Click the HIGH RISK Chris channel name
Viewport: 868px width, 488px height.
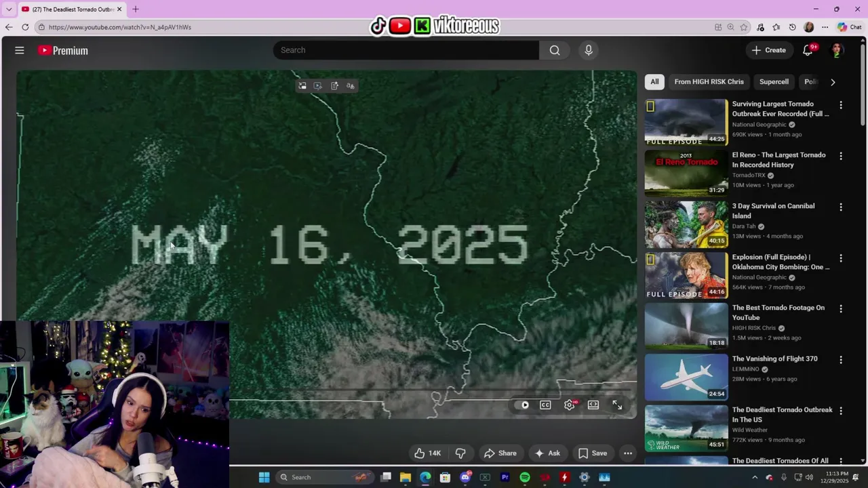(x=753, y=328)
